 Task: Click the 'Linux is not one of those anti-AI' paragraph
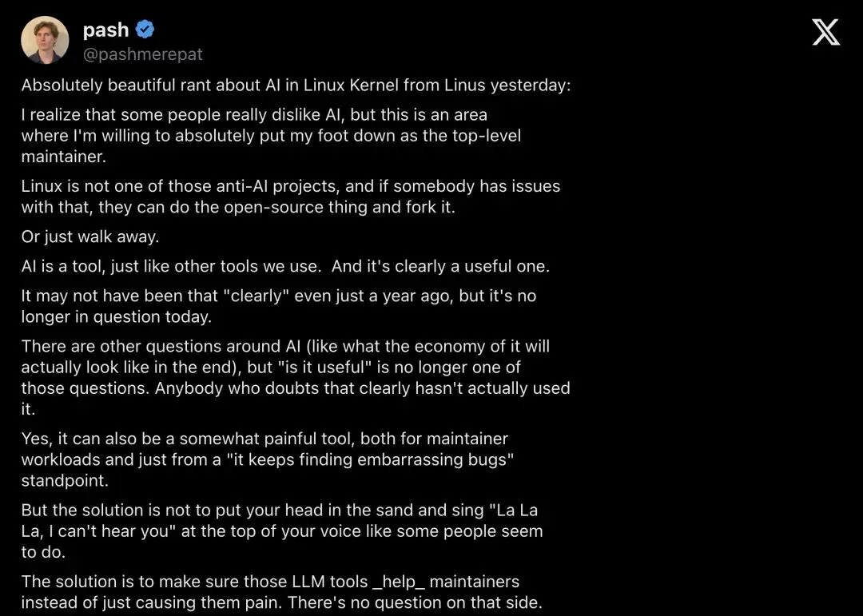coord(291,197)
